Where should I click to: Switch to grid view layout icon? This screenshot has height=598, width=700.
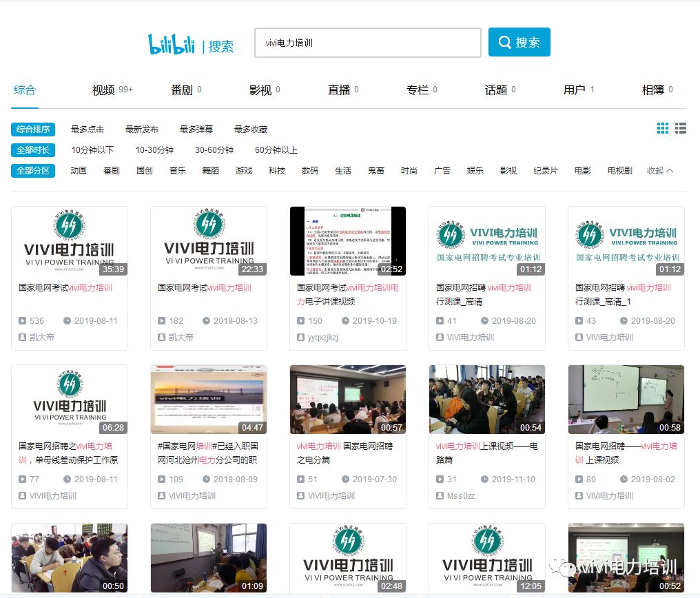tap(663, 129)
